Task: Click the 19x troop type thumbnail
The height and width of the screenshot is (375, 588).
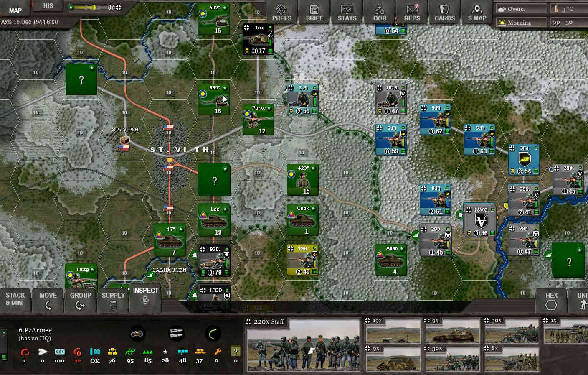Action: click(x=393, y=331)
